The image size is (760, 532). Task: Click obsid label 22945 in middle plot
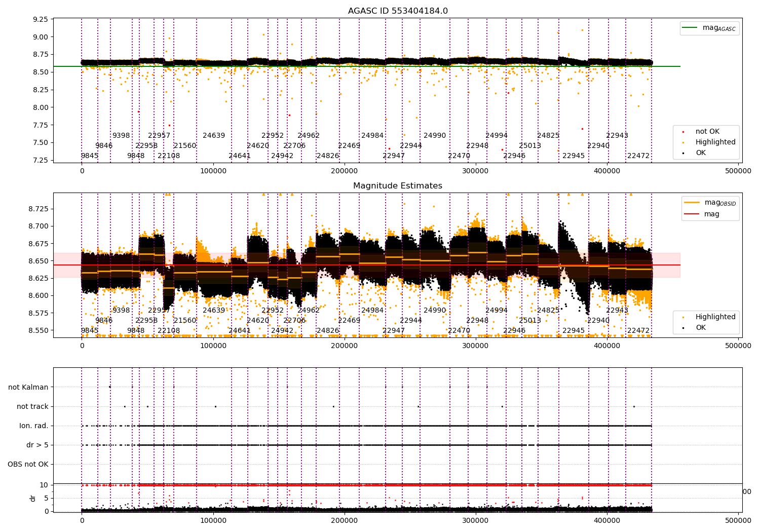pyautogui.click(x=574, y=330)
